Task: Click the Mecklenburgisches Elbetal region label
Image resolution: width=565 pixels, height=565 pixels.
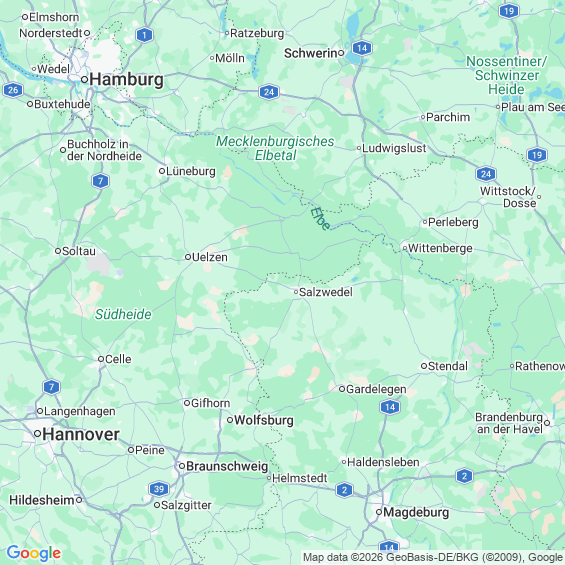Action: (x=275, y=148)
